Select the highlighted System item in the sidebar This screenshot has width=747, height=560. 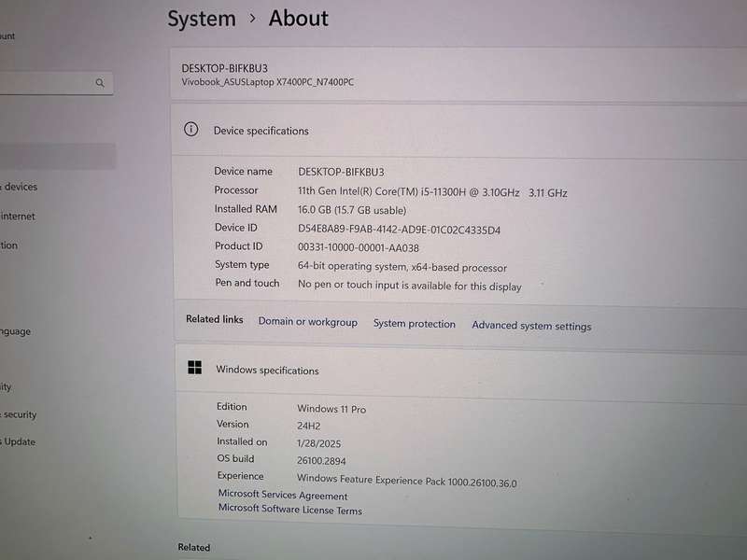pos(58,156)
